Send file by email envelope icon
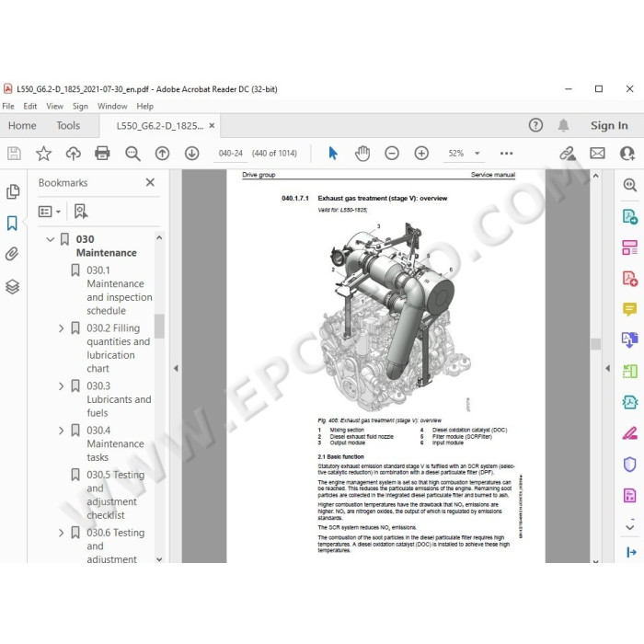Image resolution: width=644 pixels, height=644 pixels. click(x=597, y=154)
